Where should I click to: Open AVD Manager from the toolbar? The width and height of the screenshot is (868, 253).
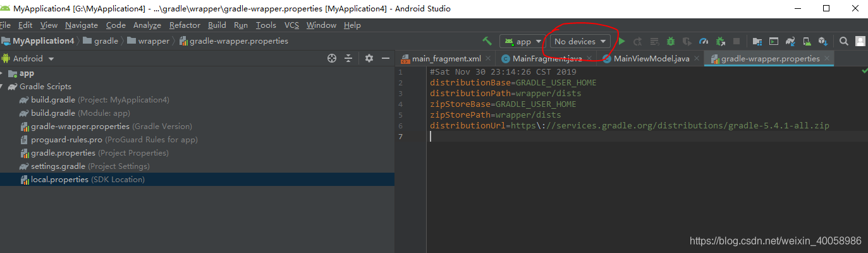pyautogui.click(x=807, y=41)
